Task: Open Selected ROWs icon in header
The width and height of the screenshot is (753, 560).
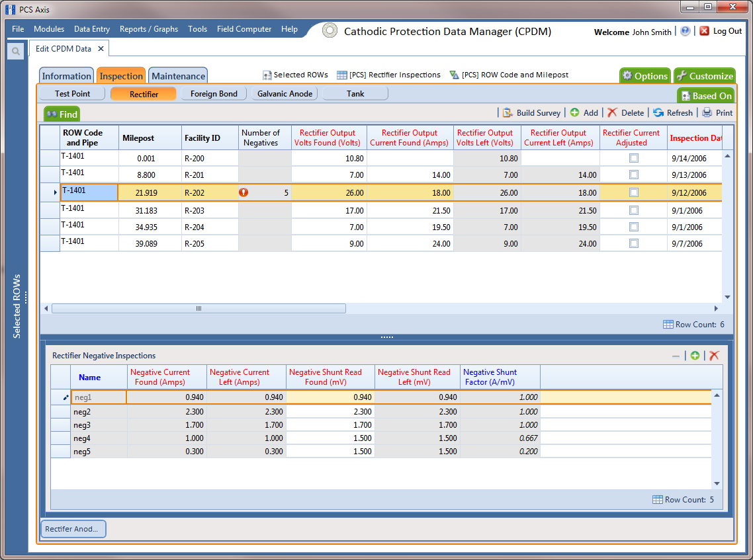Action: click(267, 75)
